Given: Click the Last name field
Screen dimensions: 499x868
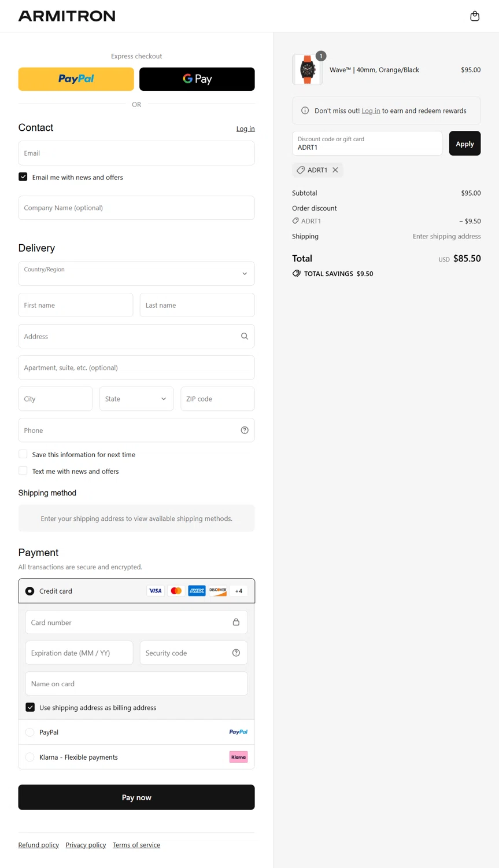Looking at the screenshot, I should point(197,305).
